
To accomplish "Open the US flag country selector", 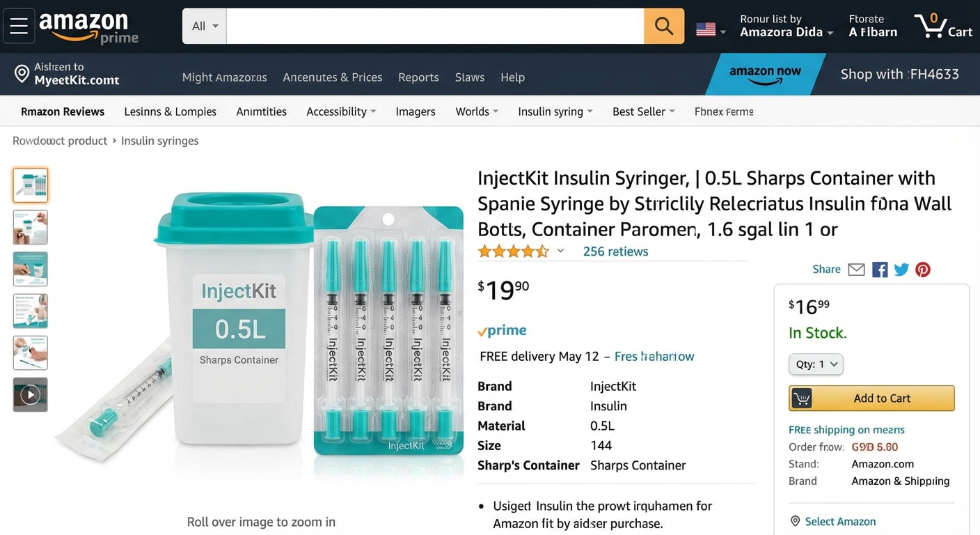I will (710, 29).
